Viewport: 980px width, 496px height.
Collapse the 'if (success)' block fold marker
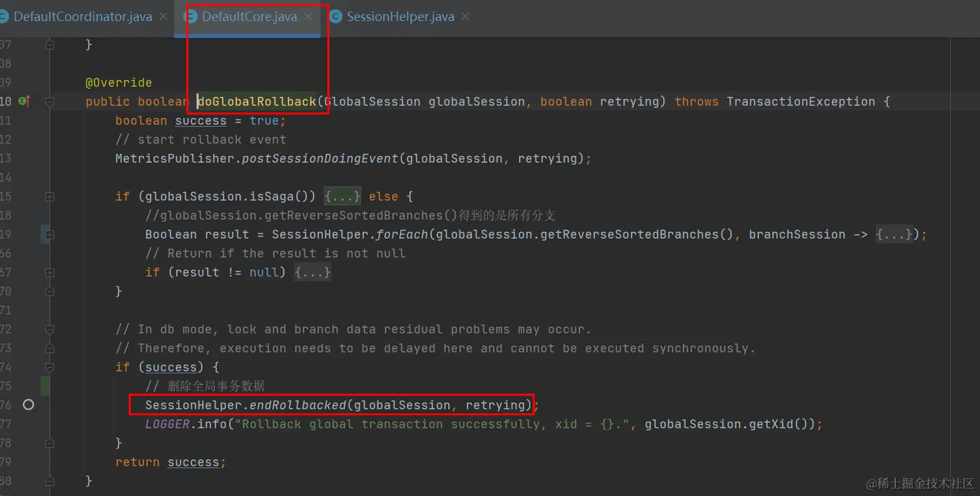(x=49, y=367)
